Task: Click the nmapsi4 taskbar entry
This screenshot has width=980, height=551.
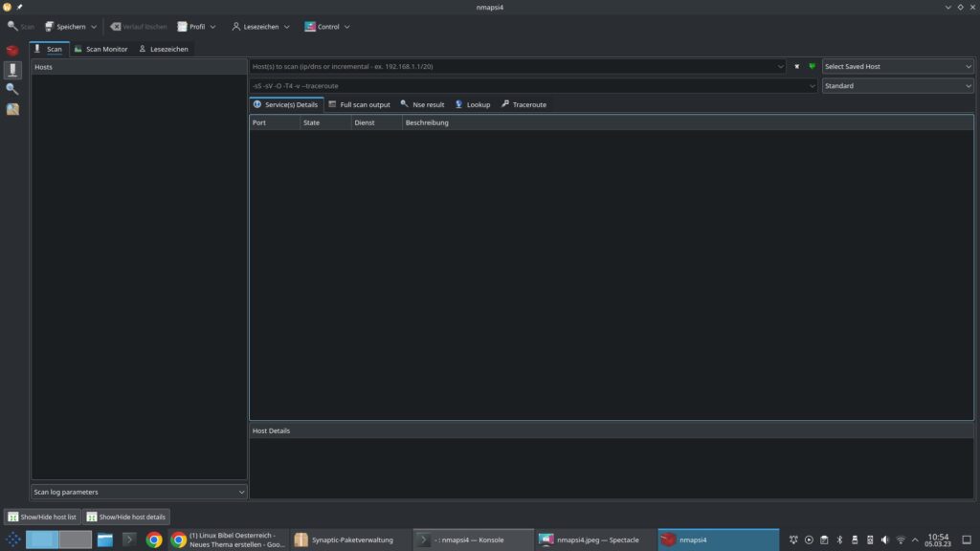Action: point(718,540)
